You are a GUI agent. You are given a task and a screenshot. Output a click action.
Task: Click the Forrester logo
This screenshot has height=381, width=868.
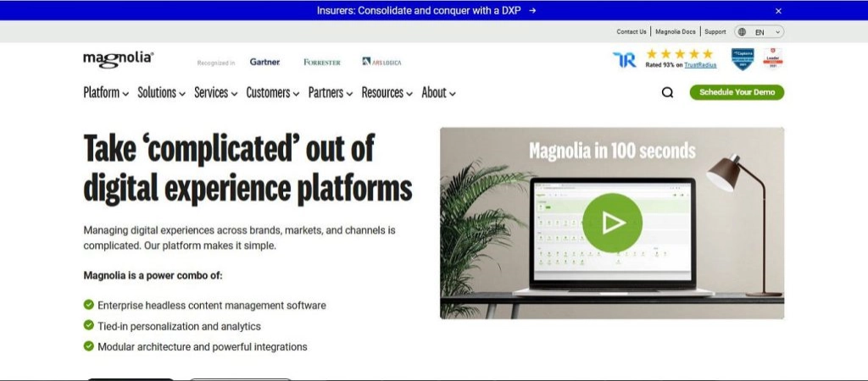click(x=322, y=63)
